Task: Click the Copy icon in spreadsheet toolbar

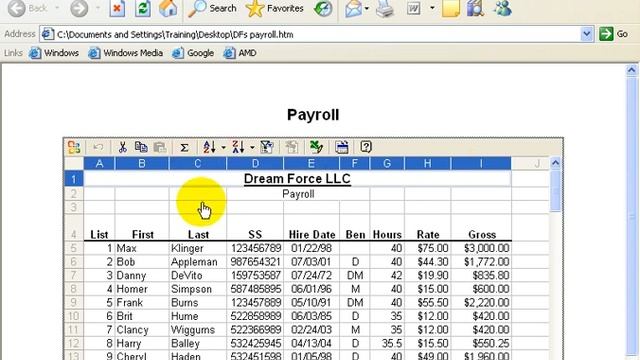Action: pyautogui.click(x=141, y=147)
